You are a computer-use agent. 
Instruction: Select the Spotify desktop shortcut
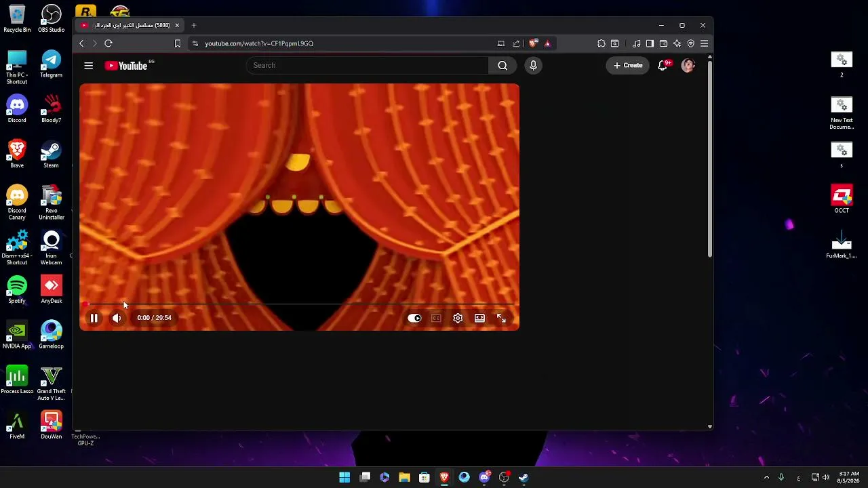(x=17, y=290)
